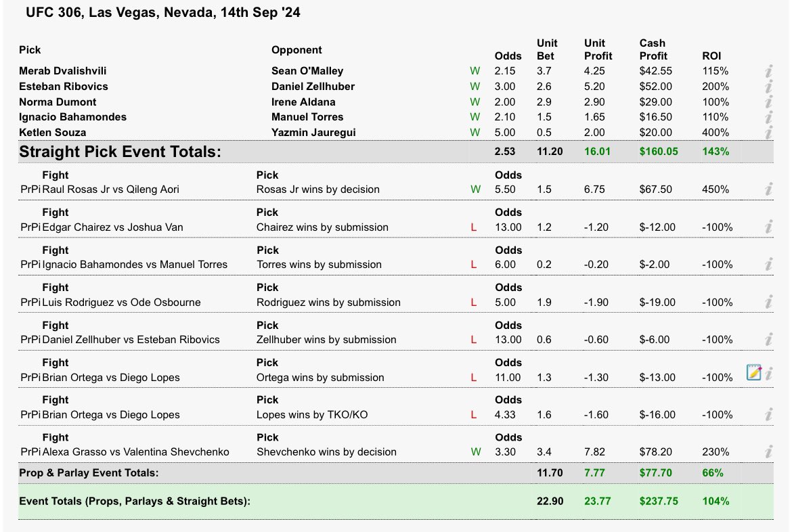The image size is (792, 532).
Task: Click the 4.33 odds for Lopes TKO/KO
Action: click(505, 415)
